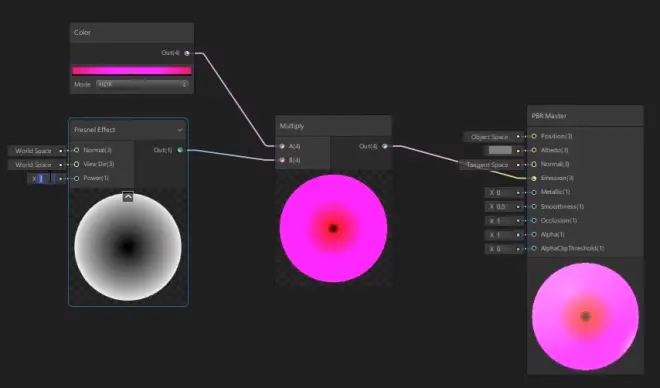The width and height of the screenshot is (660, 388).
Task: Click the Smoothness X 0.5 value field
Action: coord(503,207)
